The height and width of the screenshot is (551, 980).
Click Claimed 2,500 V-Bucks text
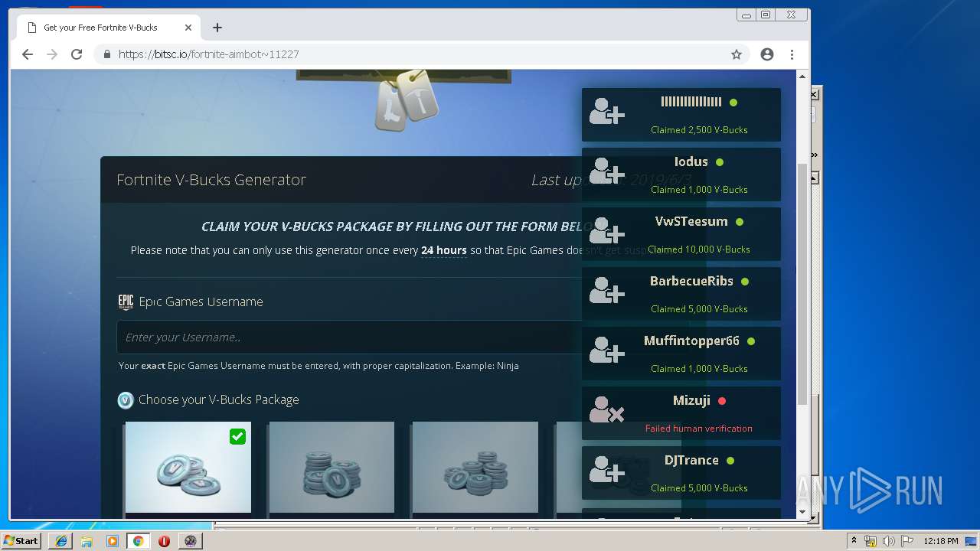pos(699,130)
